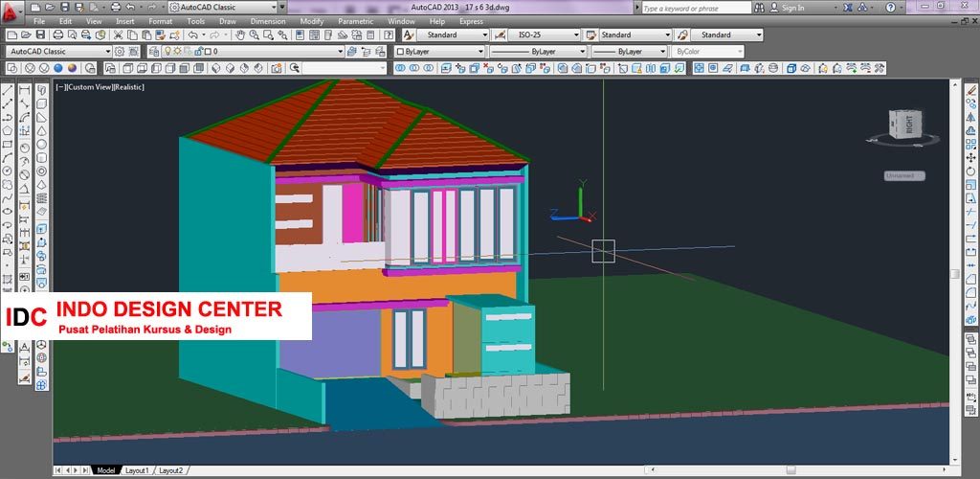This screenshot has height=479, width=980.
Task: Open workspace settings gear icon
Action: click(x=120, y=52)
